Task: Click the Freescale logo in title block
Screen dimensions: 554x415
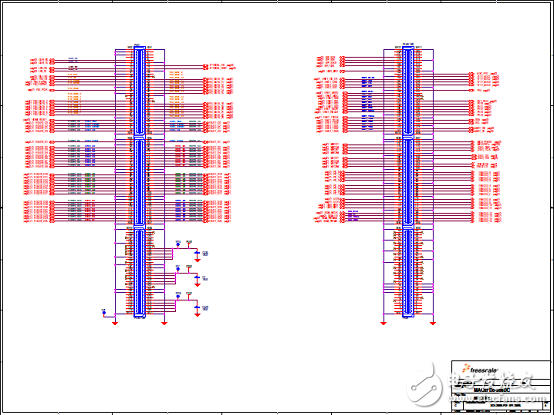Action: coord(481,370)
